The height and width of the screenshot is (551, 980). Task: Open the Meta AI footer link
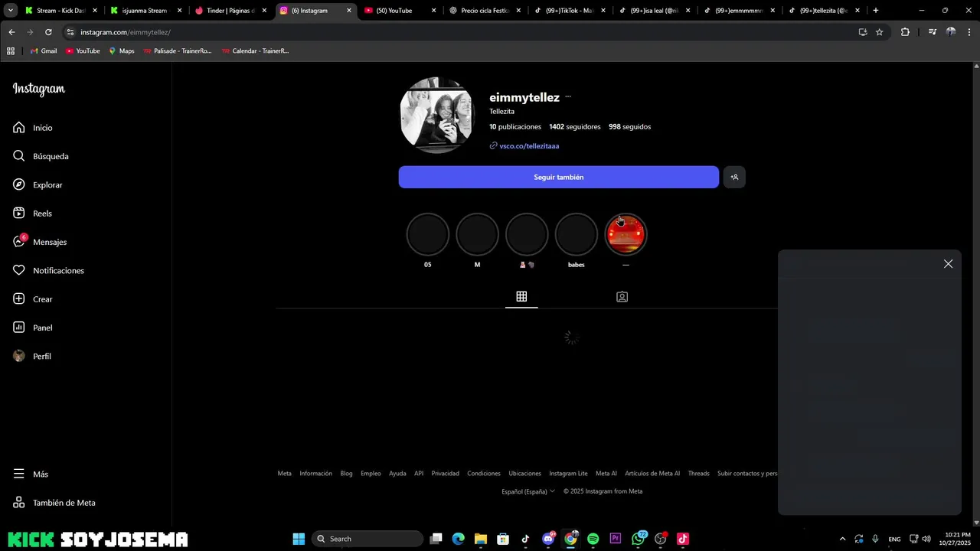tap(606, 474)
